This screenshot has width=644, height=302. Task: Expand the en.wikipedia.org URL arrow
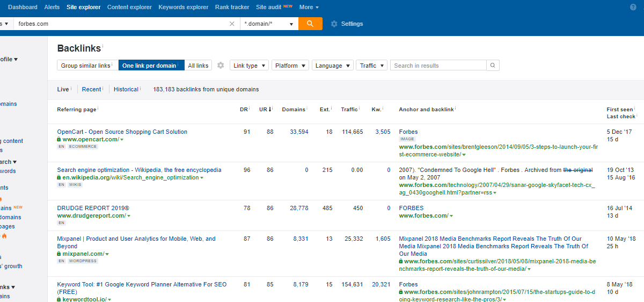point(202,178)
